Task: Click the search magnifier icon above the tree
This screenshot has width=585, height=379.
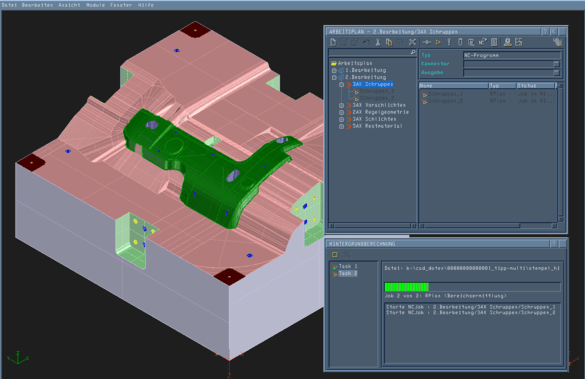Action: pos(413,52)
